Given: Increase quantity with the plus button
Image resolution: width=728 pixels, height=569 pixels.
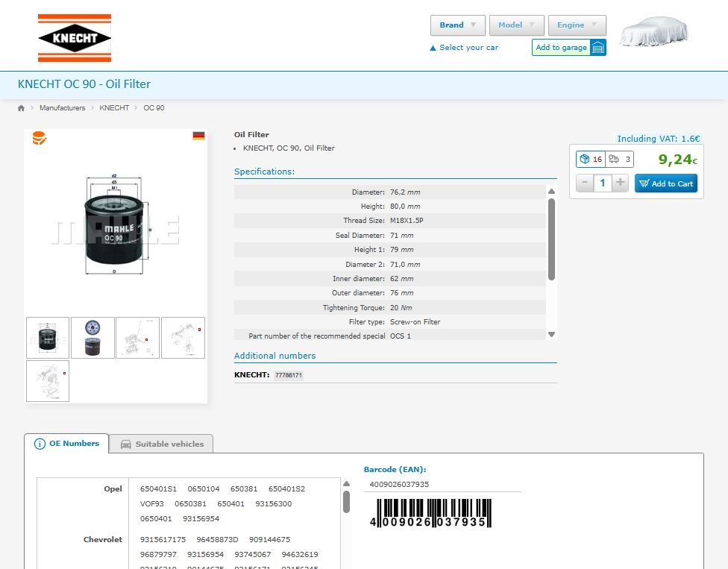Looking at the screenshot, I should [x=621, y=183].
